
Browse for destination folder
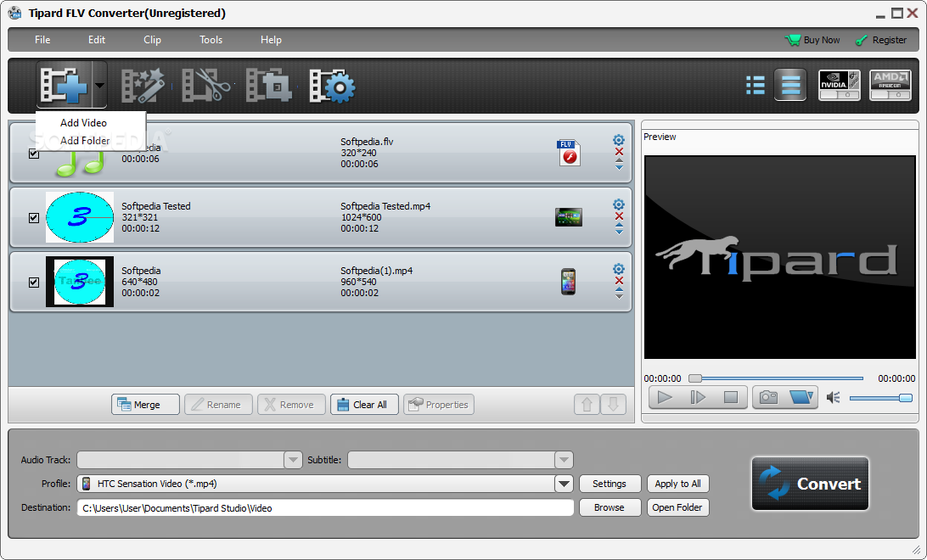[610, 507]
